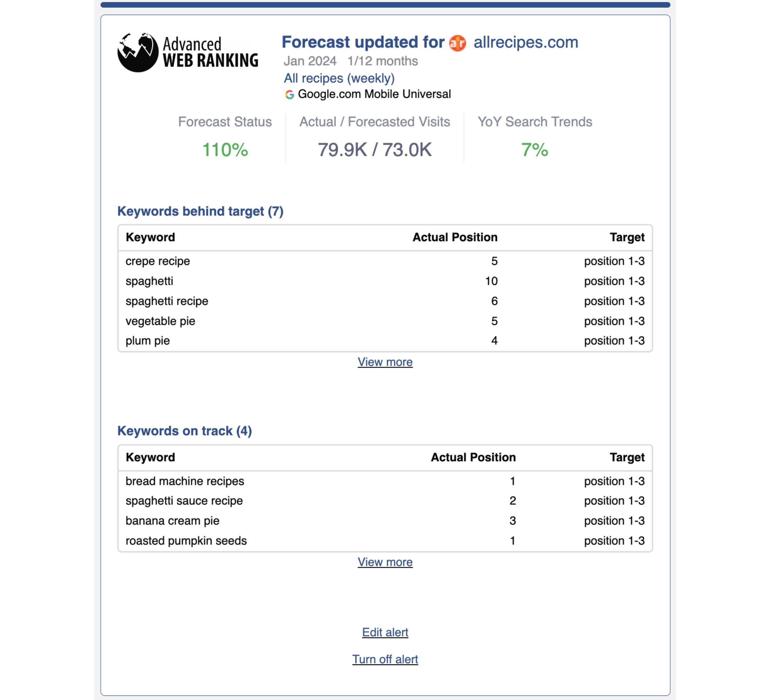This screenshot has width=770, height=700.
Task: Click the actual position 10 for spaghetti
Action: (491, 281)
